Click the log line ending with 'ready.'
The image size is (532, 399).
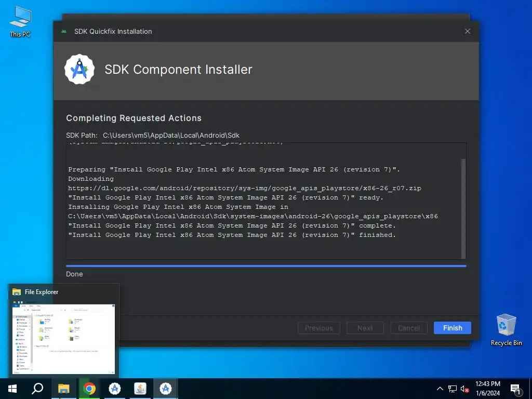coord(225,197)
